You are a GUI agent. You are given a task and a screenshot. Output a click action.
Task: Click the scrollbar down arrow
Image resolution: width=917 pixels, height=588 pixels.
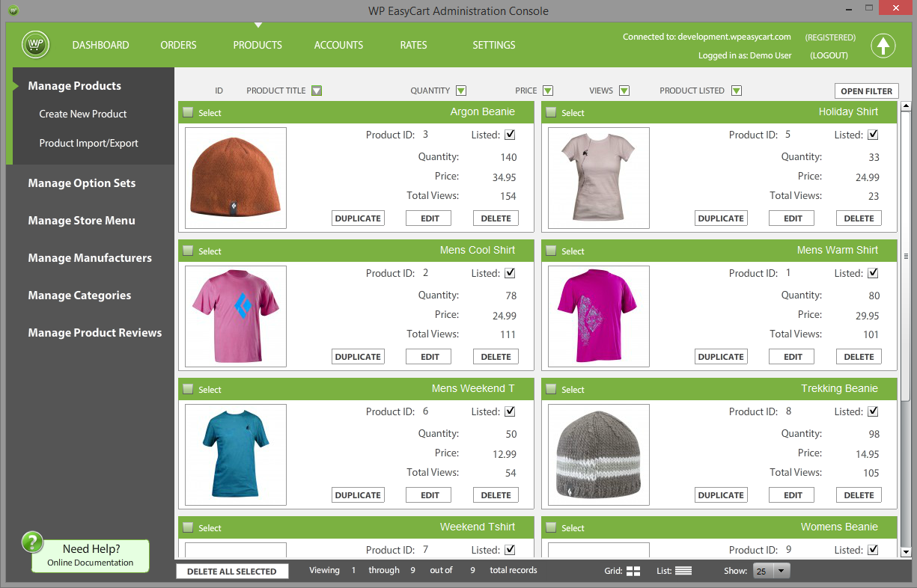906,551
